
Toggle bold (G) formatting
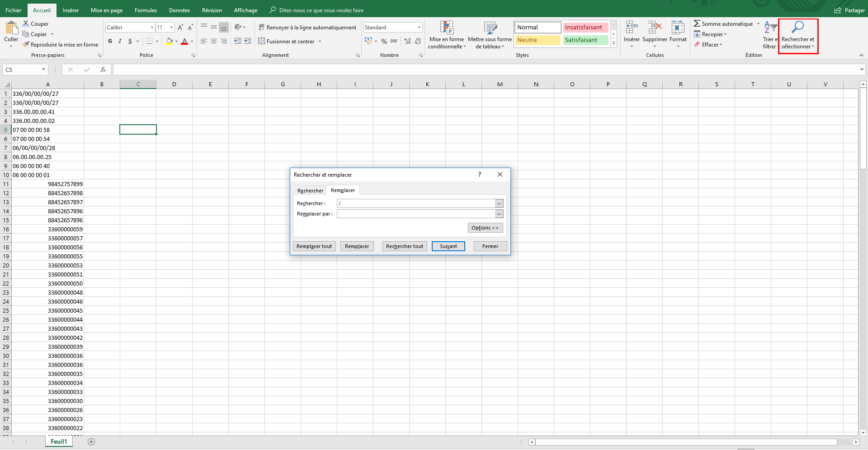point(110,41)
